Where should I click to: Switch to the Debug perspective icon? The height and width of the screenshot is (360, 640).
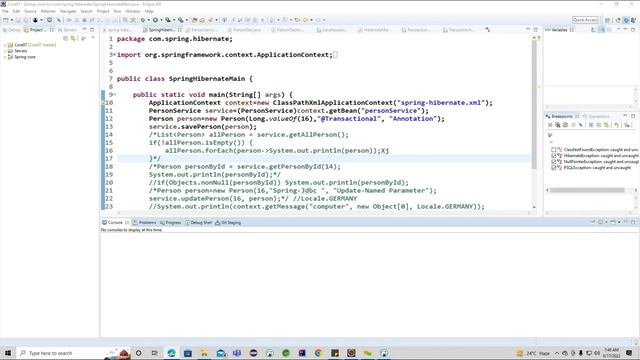click(x=626, y=20)
